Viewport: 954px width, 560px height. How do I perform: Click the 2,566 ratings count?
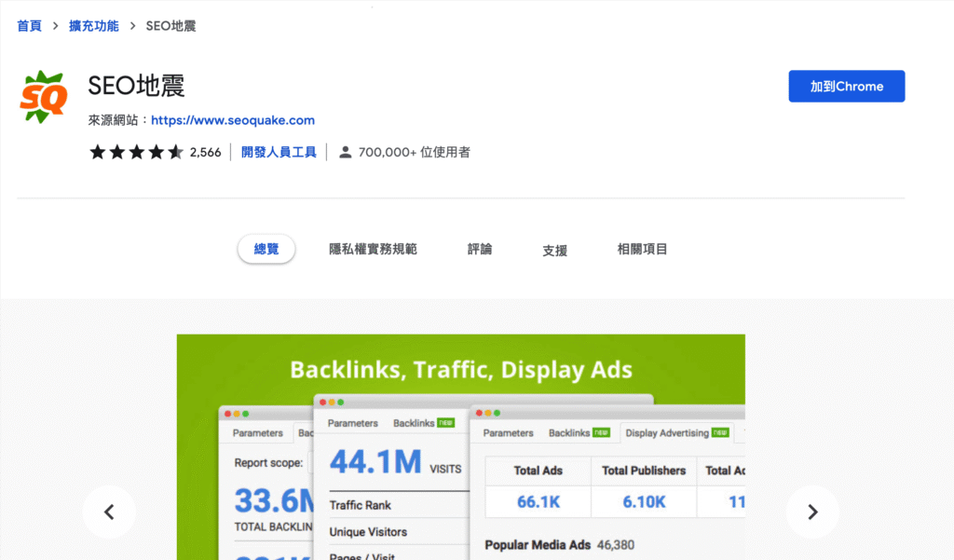point(206,152)
